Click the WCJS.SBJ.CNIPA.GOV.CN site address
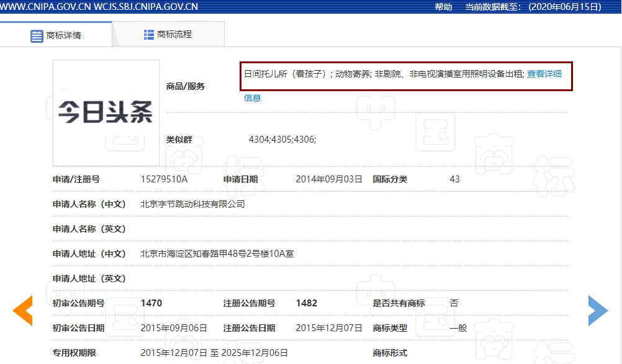Viewport: 622px width, 364px height. click(146, 7)
